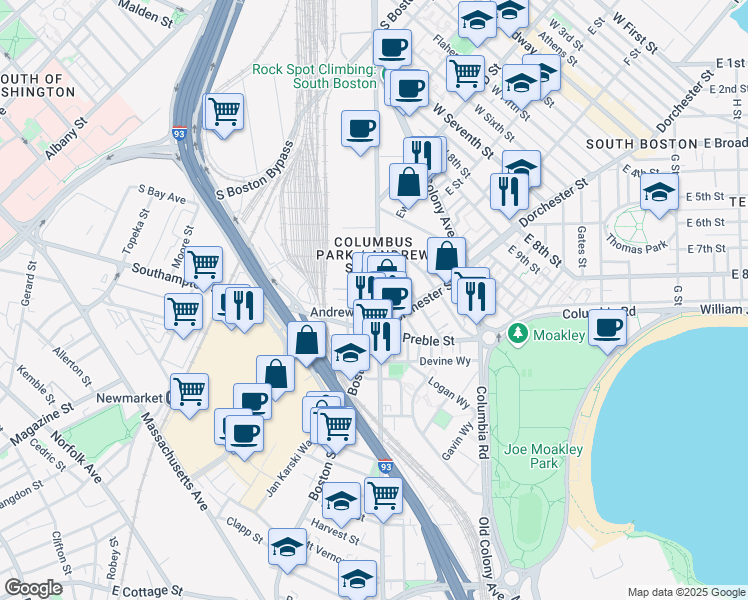
Task: Click the SOUTH BOSTON neighborhood label
Action: (x=642, y=144)
